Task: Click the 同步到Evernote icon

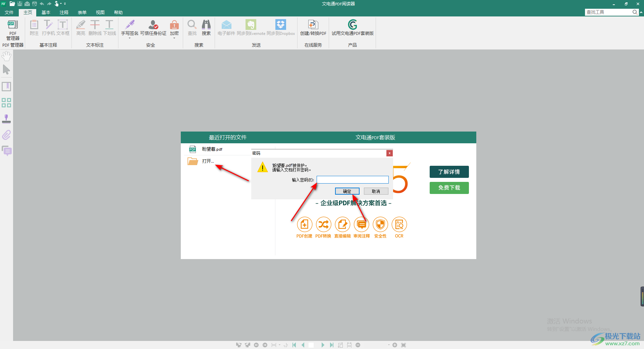Action: [x=251, y=24]
